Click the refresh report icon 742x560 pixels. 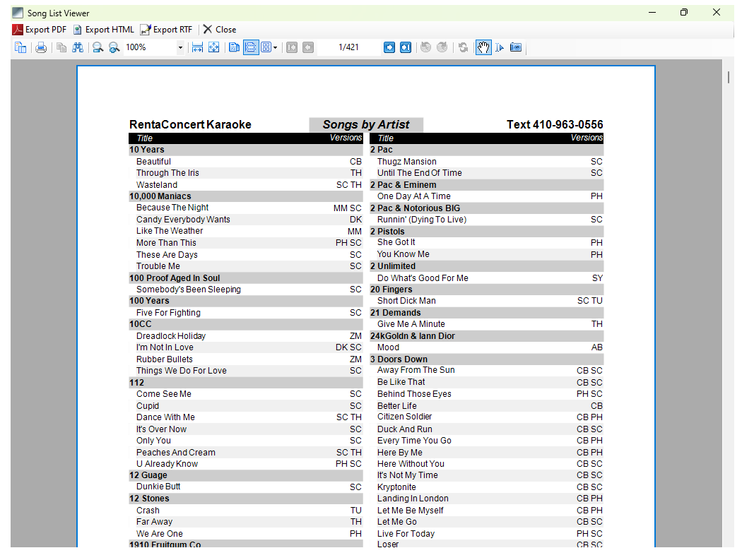pos(464,47)
